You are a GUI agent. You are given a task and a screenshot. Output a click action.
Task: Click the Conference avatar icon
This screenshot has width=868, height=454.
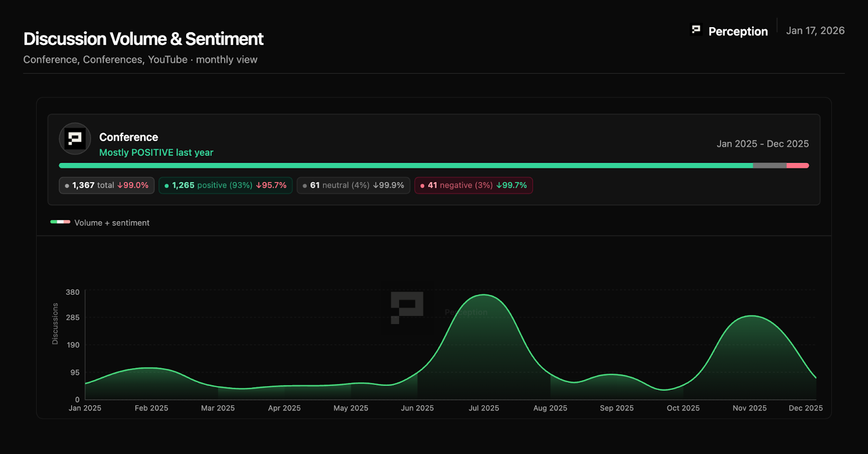[75, 138]
